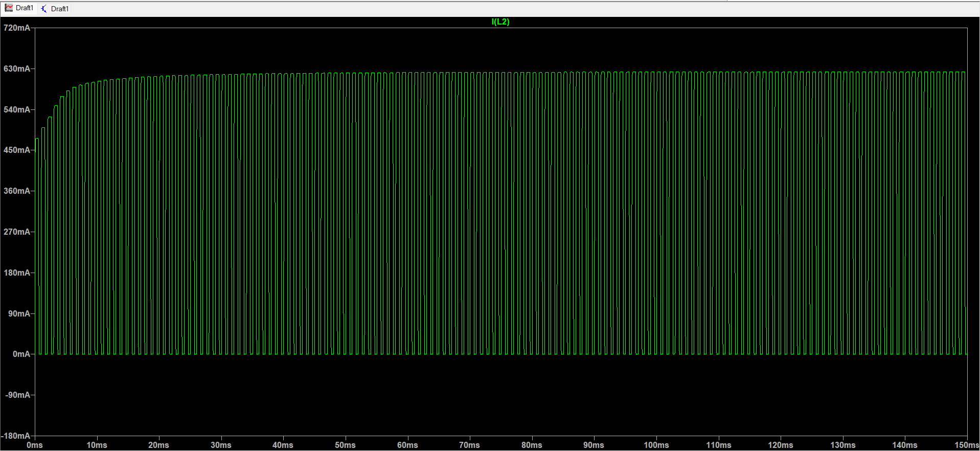Click the 100ms time axis label

(656, 445)
